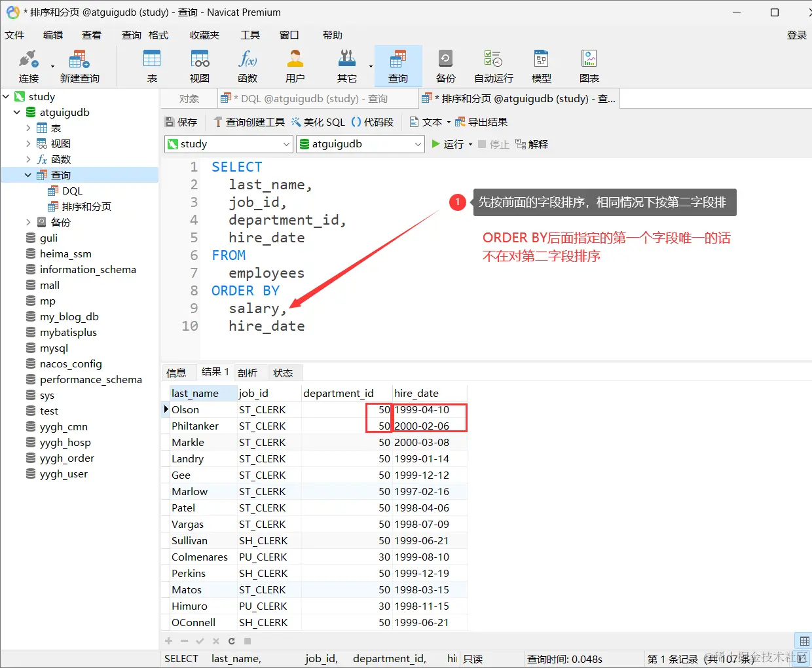Image resolution: width=812 pixels, height=668 pixels.
Task: Open the 图表 (Charts) toolbar icon
Action: [589, 67]
